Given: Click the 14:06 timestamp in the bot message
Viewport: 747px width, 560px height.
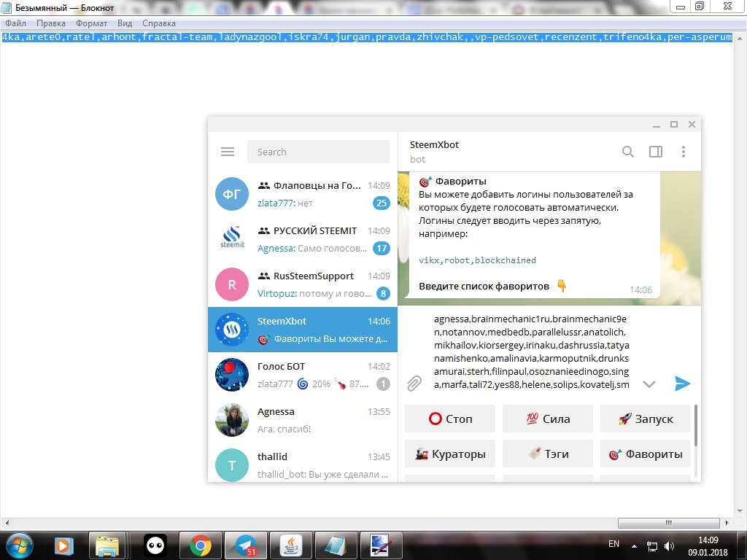Looking at the screenshot, I should tap(640, 290).
